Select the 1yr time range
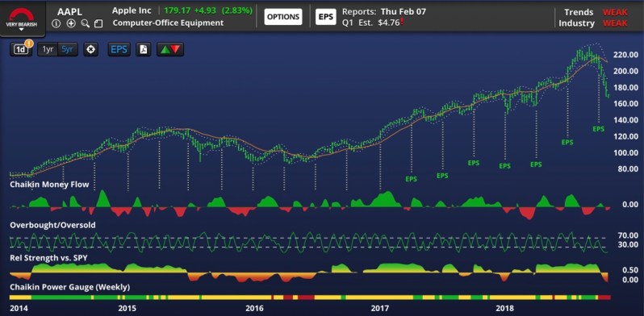The height and width of the screenshot is (316, 644). tap(48, 50)
